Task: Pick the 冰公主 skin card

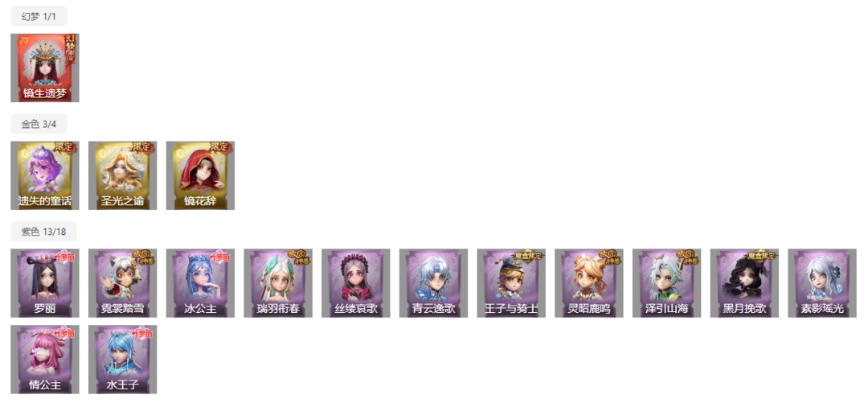Action: tap(200, 282)
